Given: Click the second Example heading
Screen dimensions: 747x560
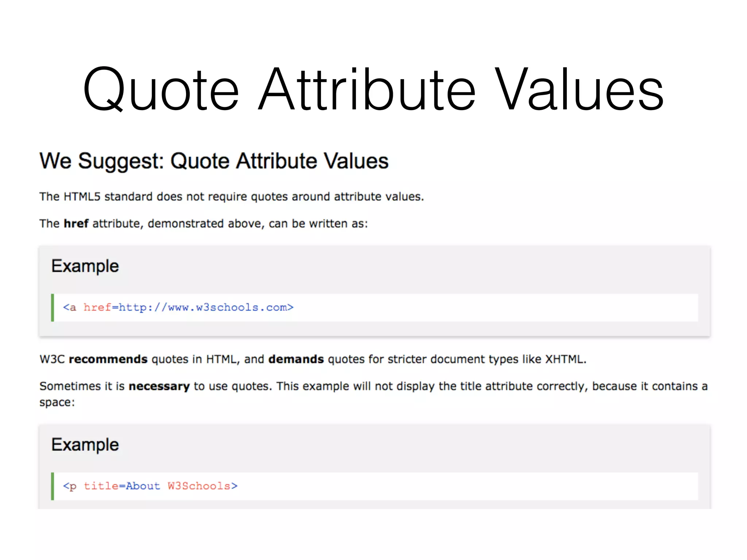Looking at the screenshot, I should [x=85, y=444].
